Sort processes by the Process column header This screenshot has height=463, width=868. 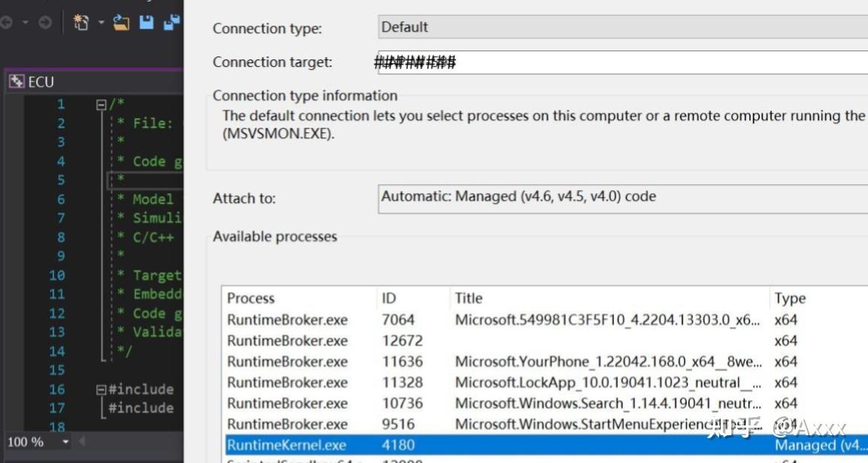[x=252, y=298]
